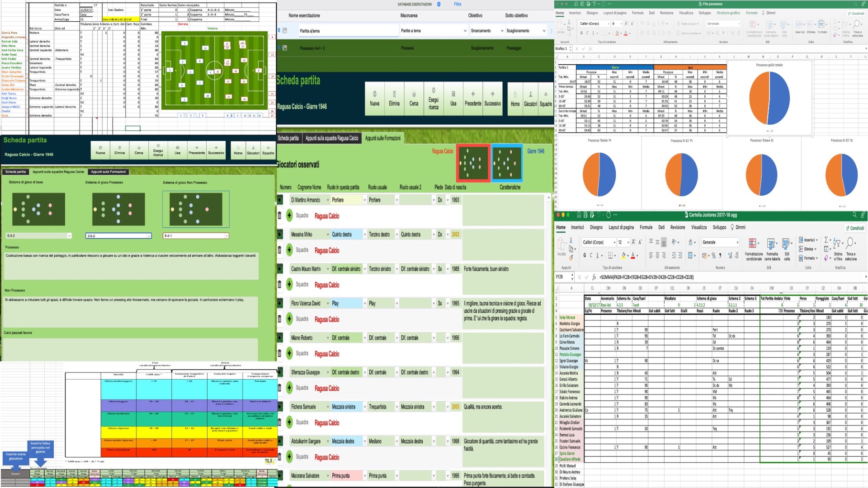This screenshot has width=868, height=488.
Task: Click Esegui ricerca in center Scheda partita toolbar
Action: click(433, 98)
